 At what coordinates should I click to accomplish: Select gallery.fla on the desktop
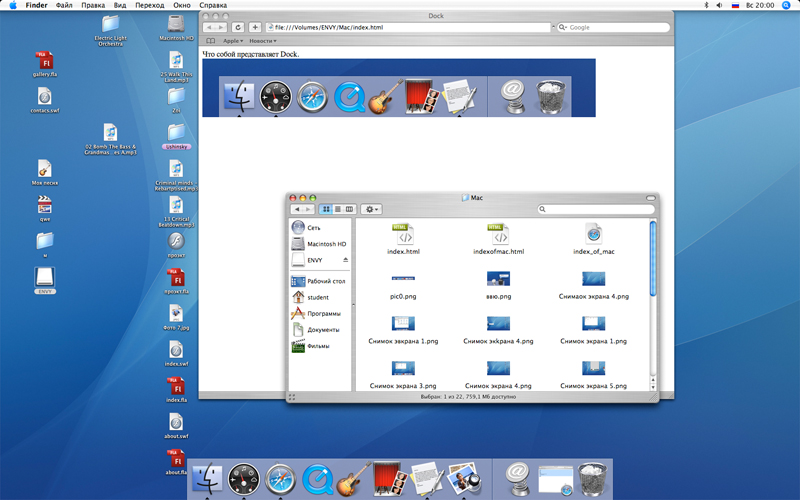click(x=44, y=64)
